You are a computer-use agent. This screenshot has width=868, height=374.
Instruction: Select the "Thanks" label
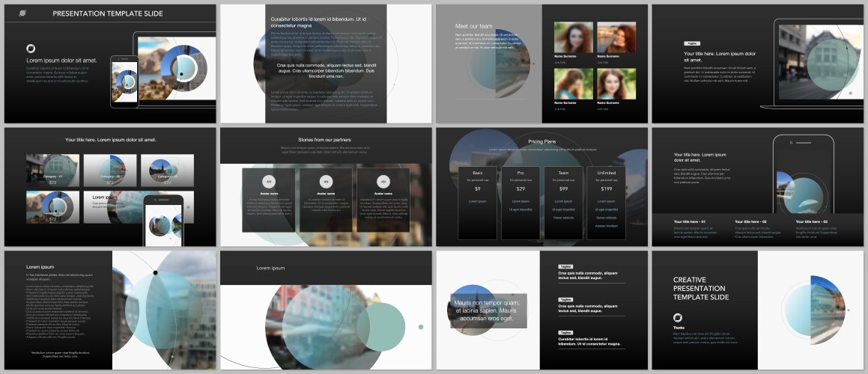pos(679,328)
